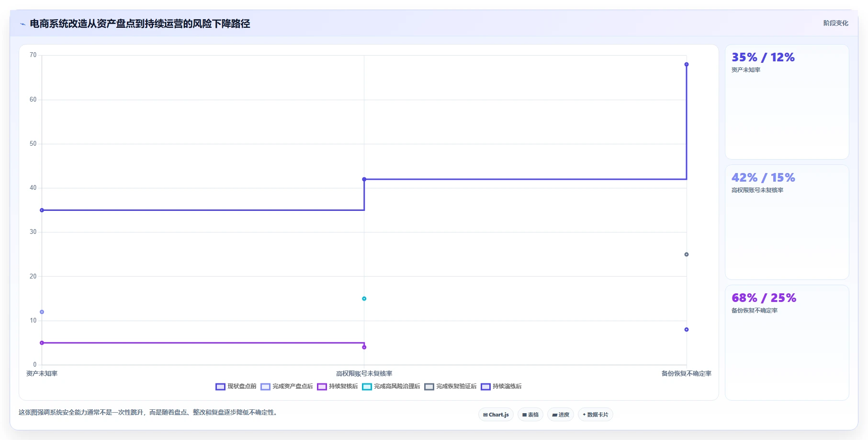The height and width of the screenshot is (440, 868).
Task: Click the small icon before the chart title
Action: (23, 24)
